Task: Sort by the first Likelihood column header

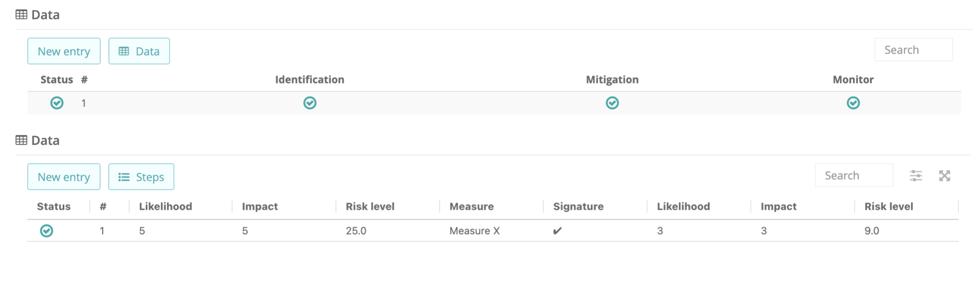Action: (165, 206)
